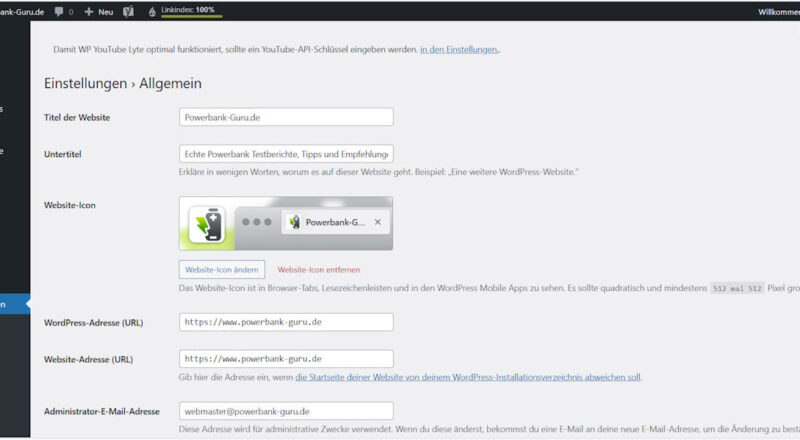Click into the Untertitel field
The image size is (800, 440).
pyautogui.click(x=286, y=154)
